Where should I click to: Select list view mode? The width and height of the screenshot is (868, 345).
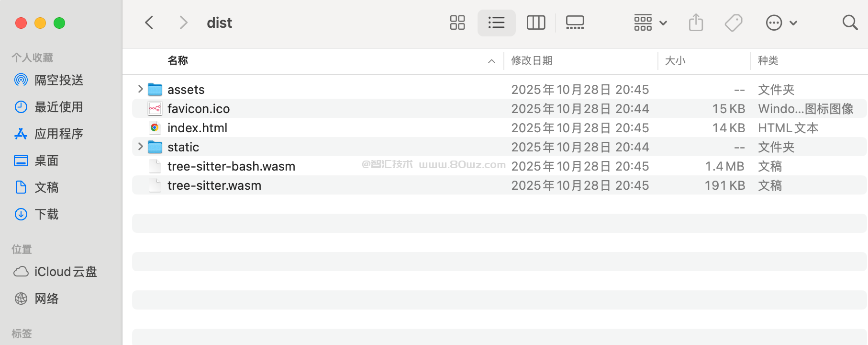tap(496, 23)
